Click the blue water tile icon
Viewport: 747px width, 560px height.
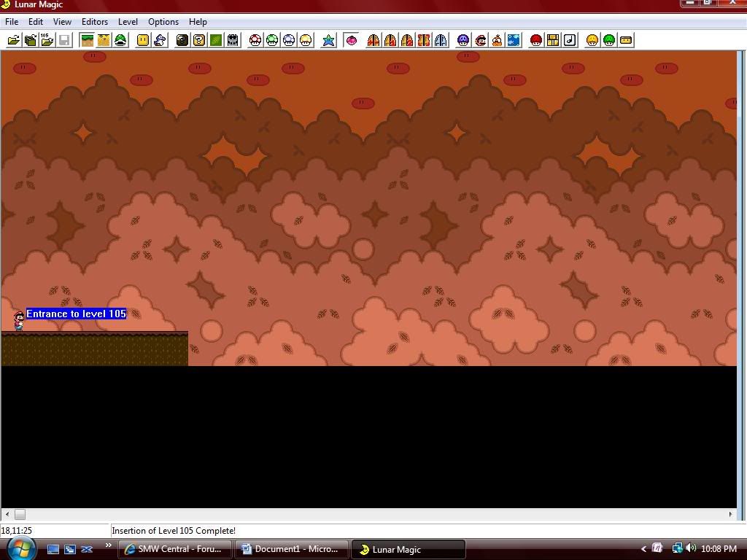coord(514,41)
